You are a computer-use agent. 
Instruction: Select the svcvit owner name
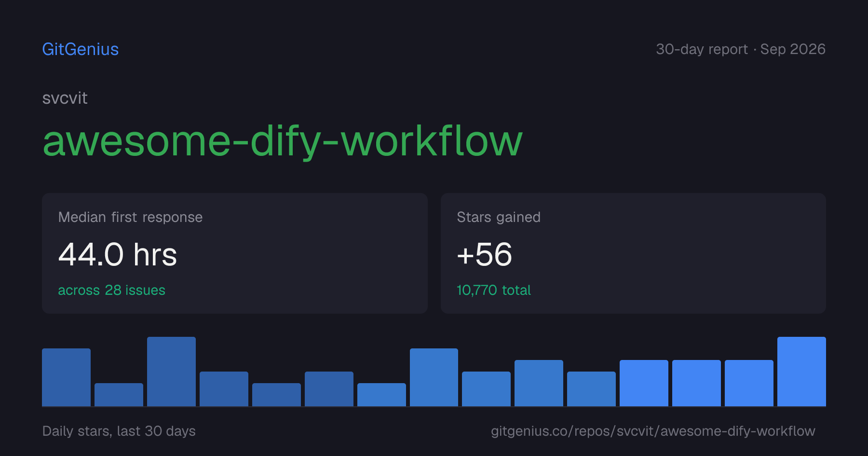click(65, 98)
